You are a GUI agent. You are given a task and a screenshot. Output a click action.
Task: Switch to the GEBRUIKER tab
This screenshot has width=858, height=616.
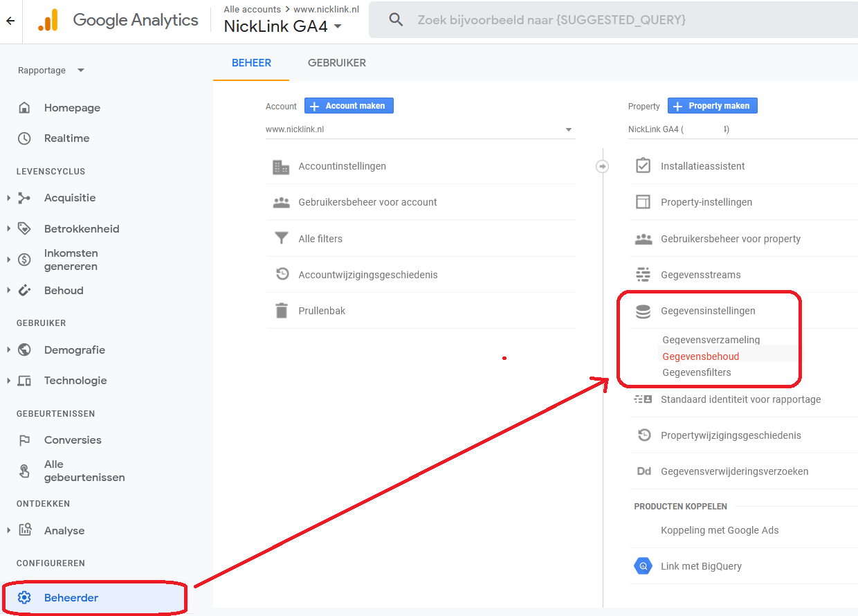[336, 63]
